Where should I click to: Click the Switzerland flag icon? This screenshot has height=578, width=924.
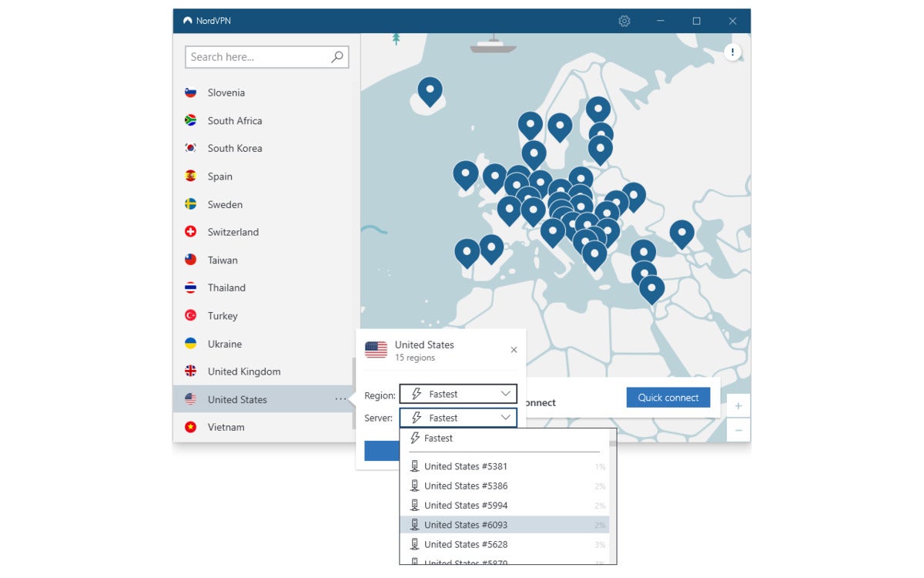coord(191,232)
